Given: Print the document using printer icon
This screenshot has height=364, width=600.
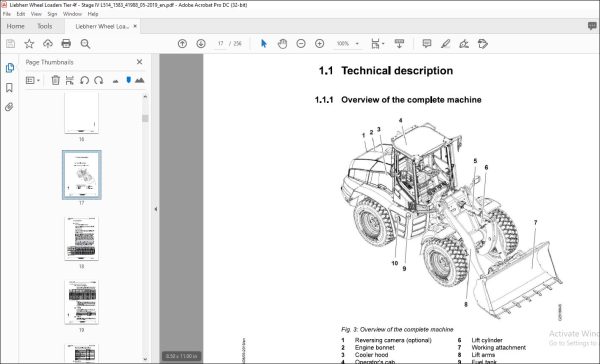Looking at the screenshot, I should [x=66, y=44].
